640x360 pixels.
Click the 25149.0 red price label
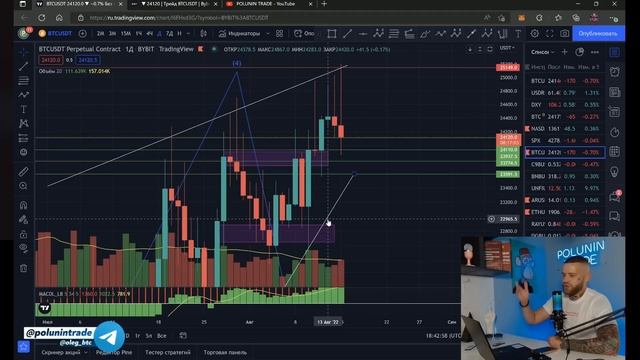click(x=508, y=67)
